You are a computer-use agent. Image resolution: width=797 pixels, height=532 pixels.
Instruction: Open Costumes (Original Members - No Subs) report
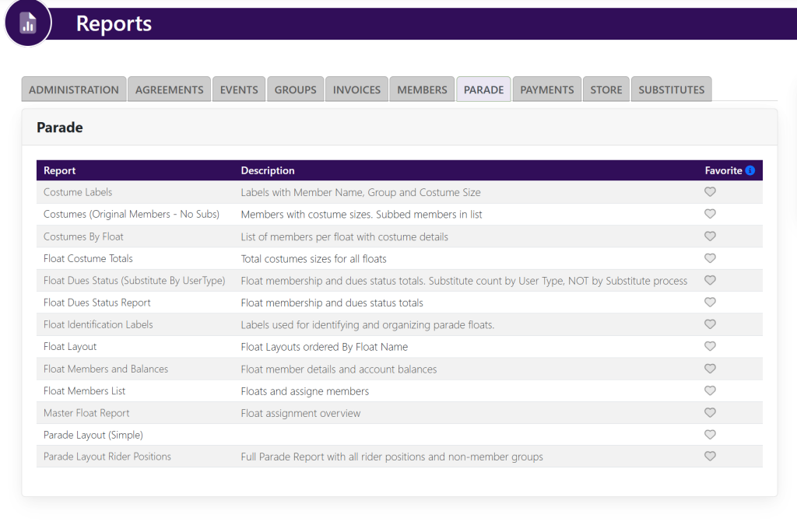point(132,214)
